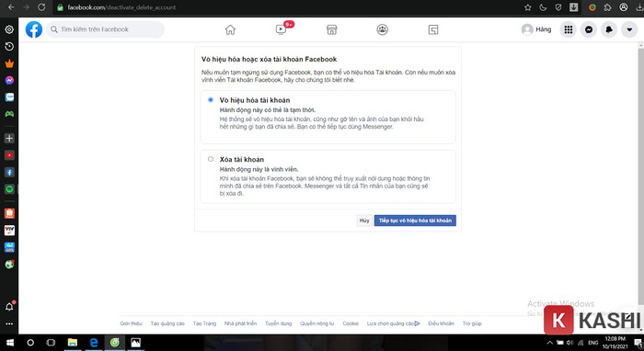
Task: Click the highlighted download arrow icon
Action: [574, 7]
